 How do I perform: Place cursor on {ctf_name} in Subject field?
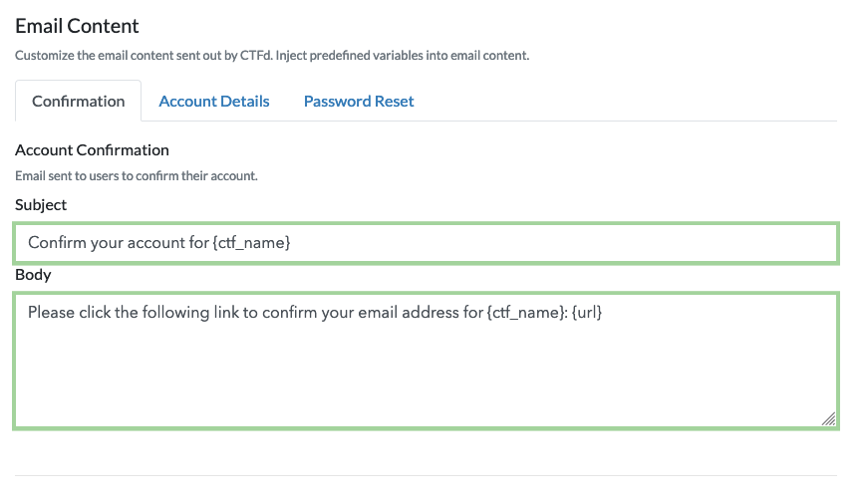coord(251,243)
